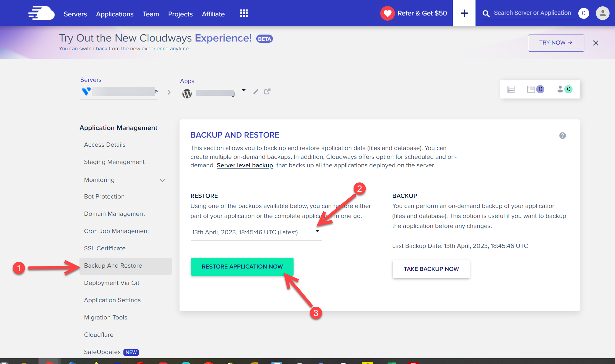This screenshot has height=364, width=615.
Task: Click the pencil edit app name icon
Action: click(x=256, y=92)
